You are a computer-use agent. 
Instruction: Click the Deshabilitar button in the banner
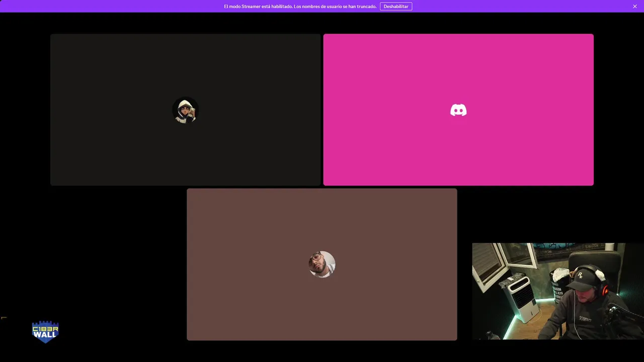click(x=396, y=7)
